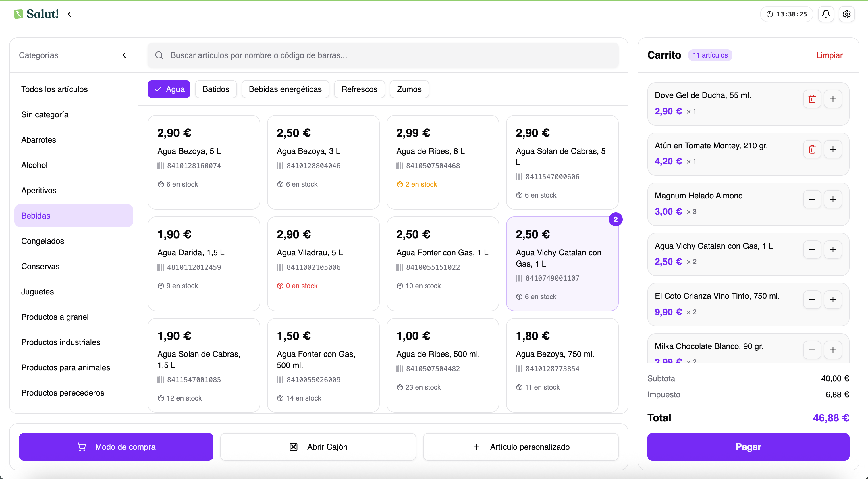Screen dimensions: 868x479
Task: Remove Dove Gel de Ducha with trash icon
Action: pos(812,99)
